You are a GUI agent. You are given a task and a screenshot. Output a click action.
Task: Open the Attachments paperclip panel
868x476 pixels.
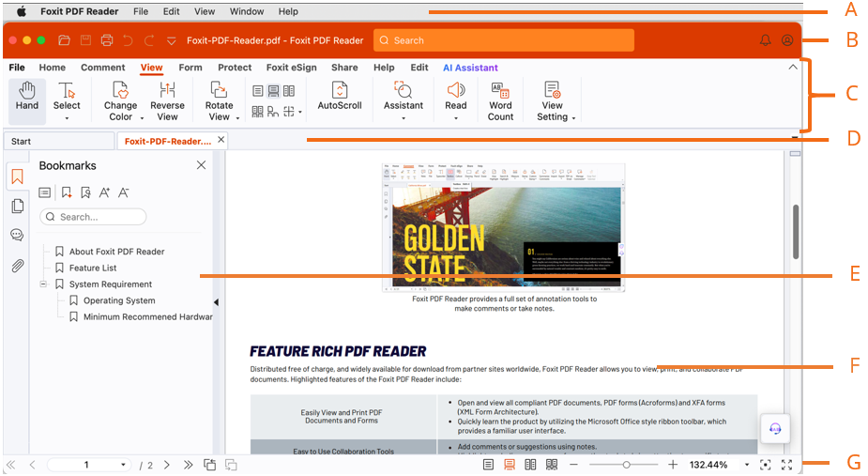[17, 266]
